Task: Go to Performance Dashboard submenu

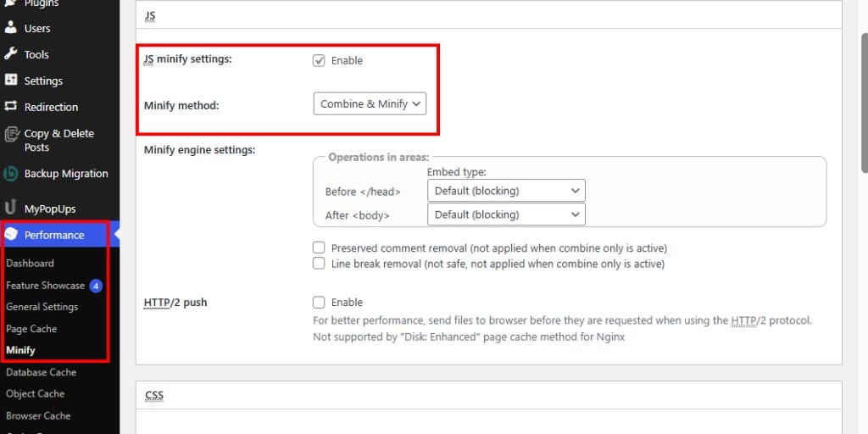Action: click(x=30, y=264)
